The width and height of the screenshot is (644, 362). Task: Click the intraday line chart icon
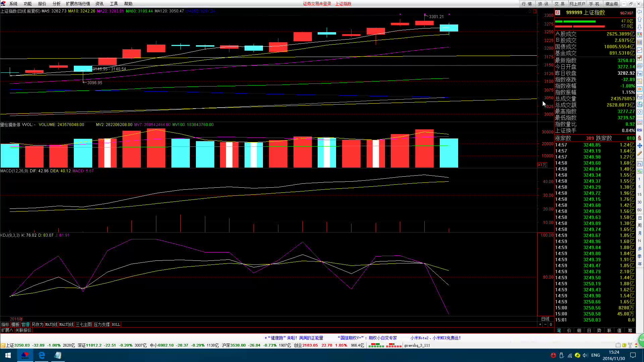tap(640, 50)
